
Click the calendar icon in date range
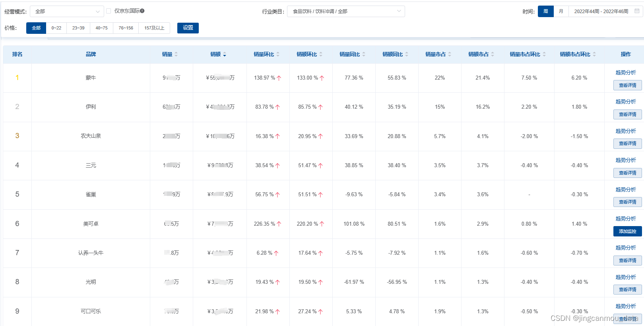(x=636, y=11)
